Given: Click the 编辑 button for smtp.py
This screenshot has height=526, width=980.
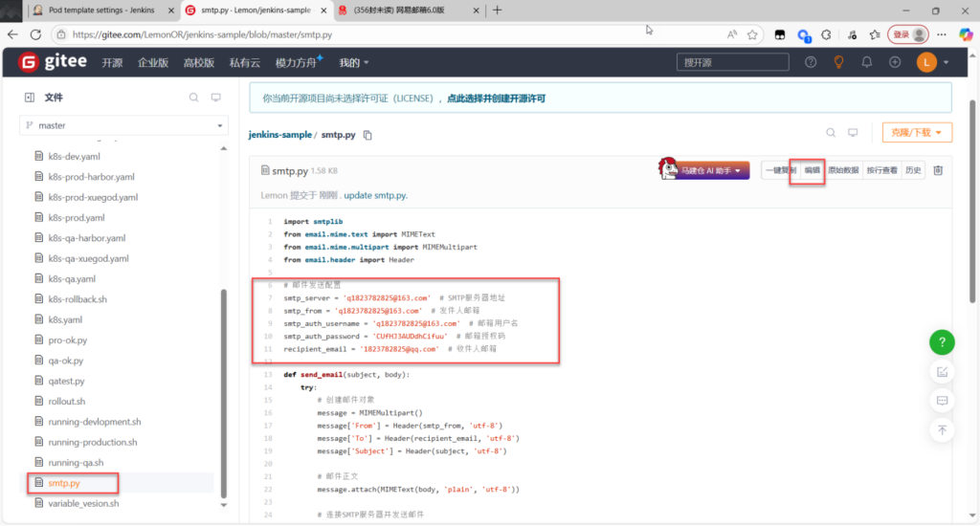Looking at the screenshot, I should point(812,170).
